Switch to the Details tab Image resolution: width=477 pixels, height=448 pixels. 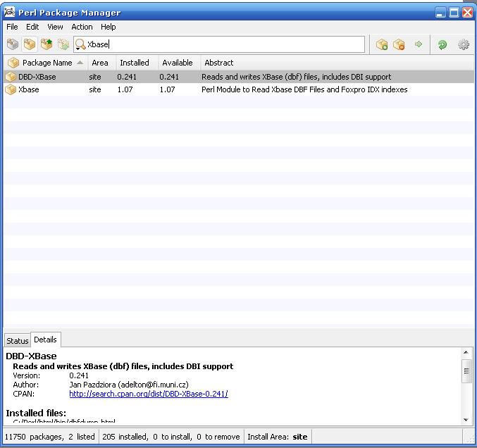click(45, 340)
